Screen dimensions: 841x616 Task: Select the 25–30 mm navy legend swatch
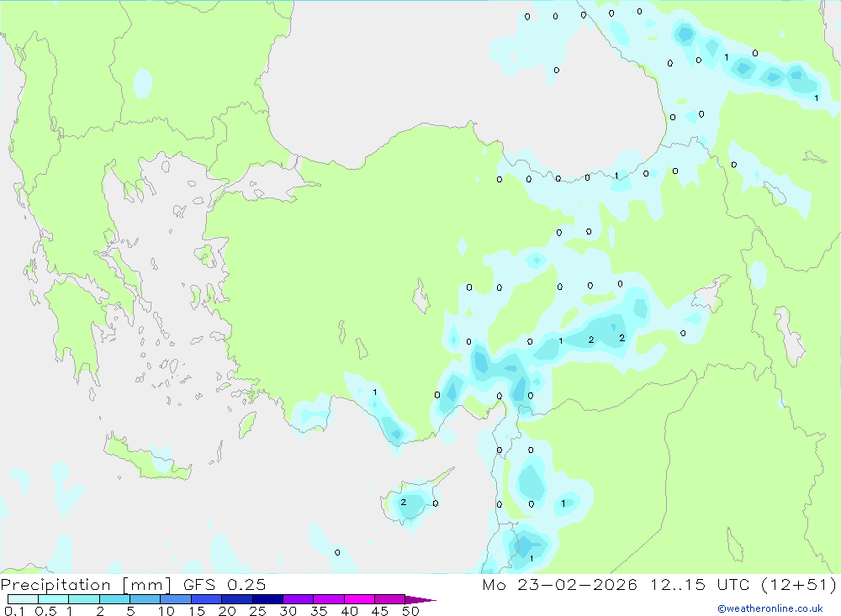coord(267,599)
